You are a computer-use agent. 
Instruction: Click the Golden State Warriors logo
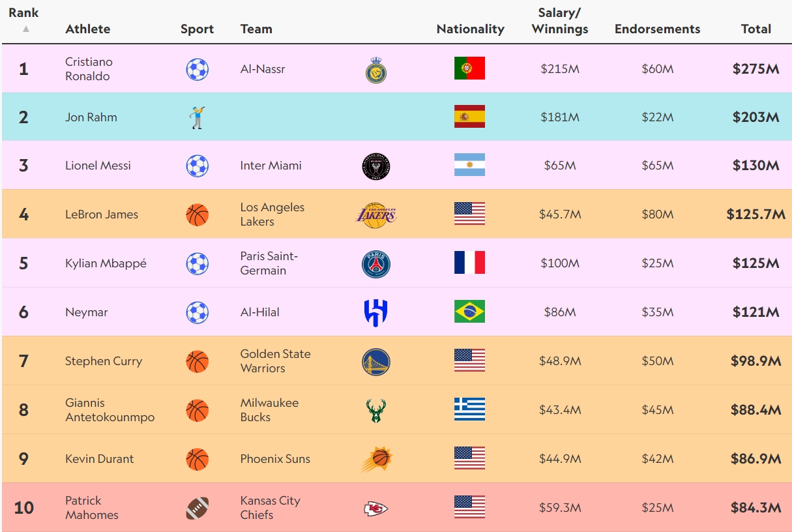point(376,362)
